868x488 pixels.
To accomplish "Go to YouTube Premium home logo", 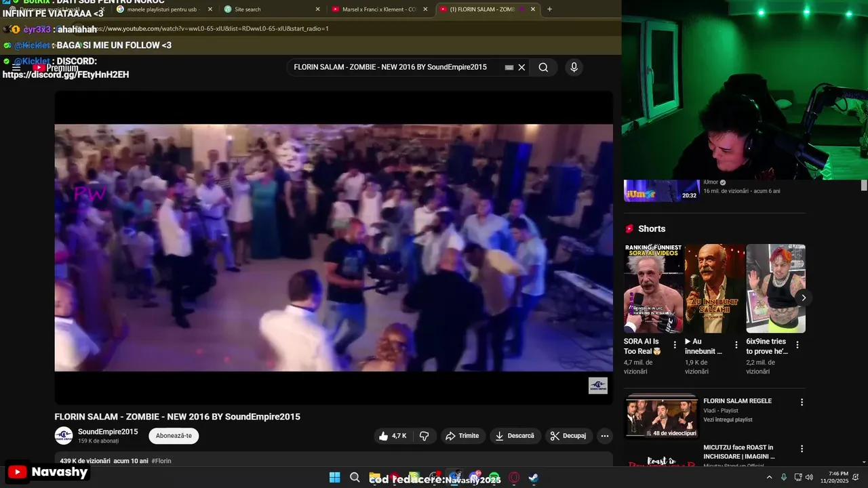I will click(56, 68).
